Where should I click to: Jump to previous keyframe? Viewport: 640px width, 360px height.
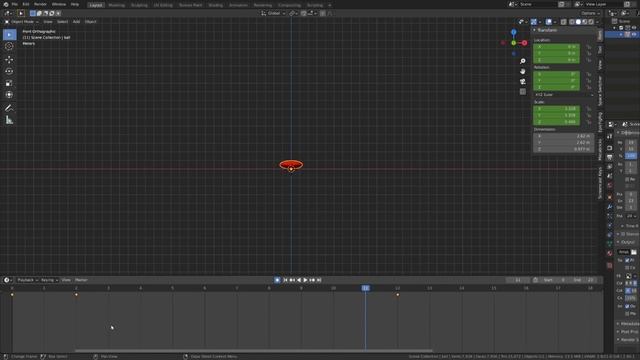[292, 280]
